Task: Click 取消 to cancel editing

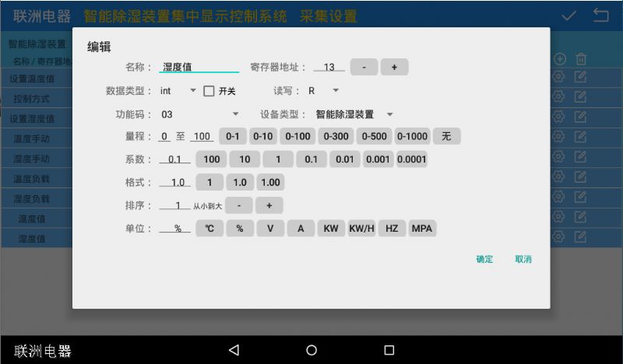Action: point(523,259)
